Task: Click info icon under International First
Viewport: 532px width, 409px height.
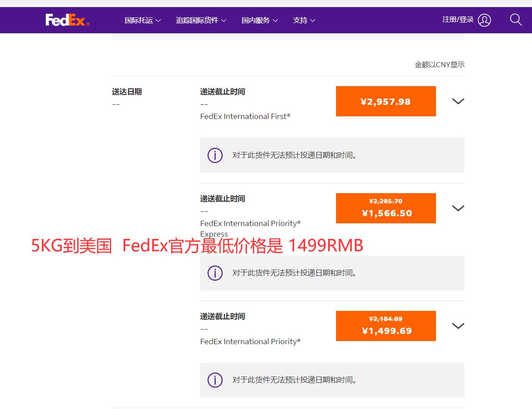Action: pyautogui.click(x=215, y=155)
